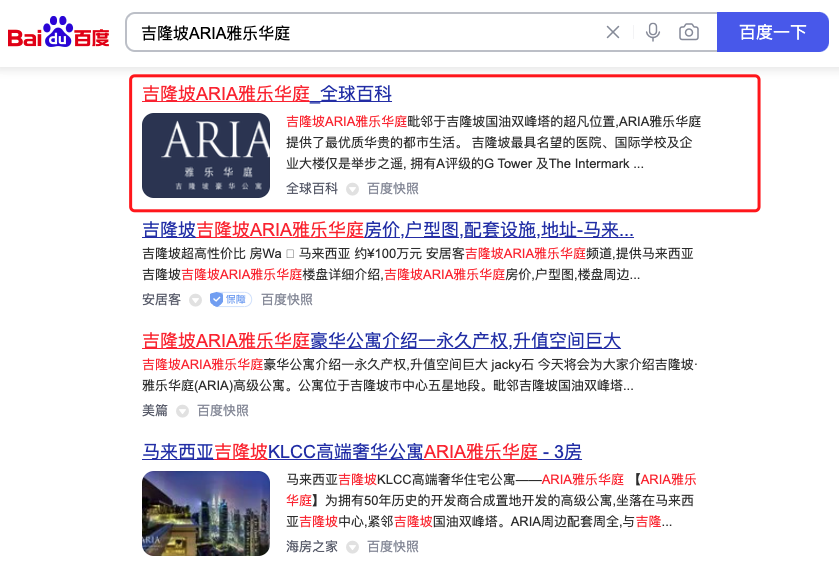The height and width of the screenshot is (567, 839).
Task: Open image search with the camera icon
Action: coord(689,32)
